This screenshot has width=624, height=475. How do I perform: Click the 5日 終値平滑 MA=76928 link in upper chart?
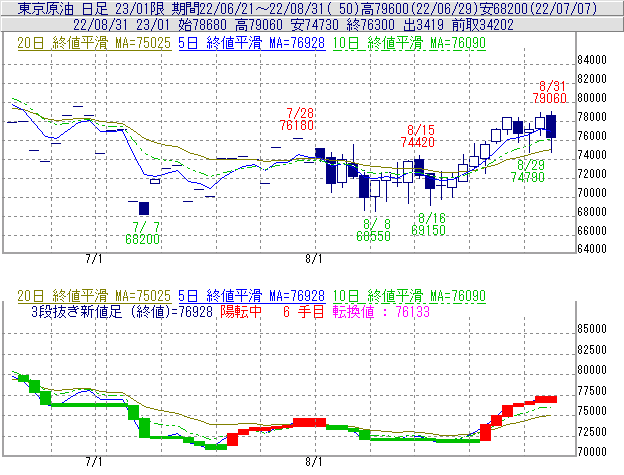click(x=252, y=43)
